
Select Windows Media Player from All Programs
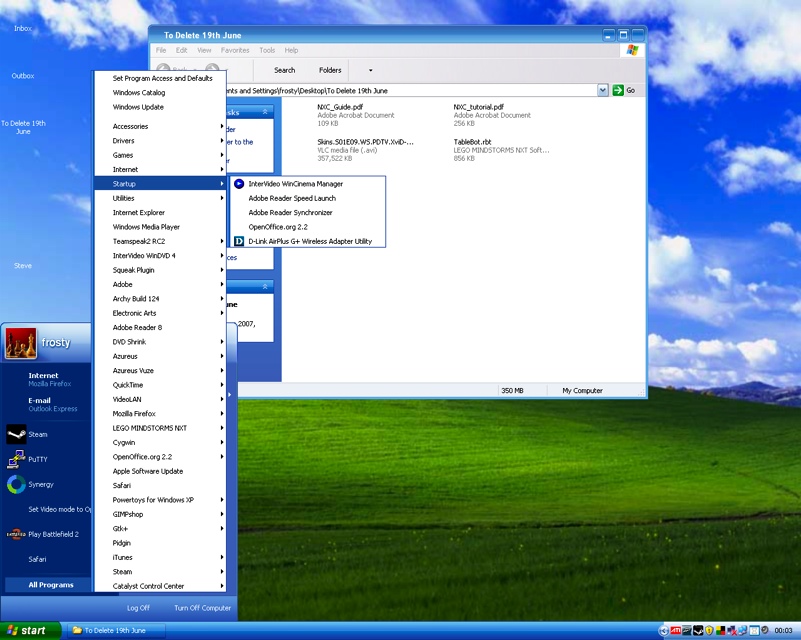click(x=146, y=227)
